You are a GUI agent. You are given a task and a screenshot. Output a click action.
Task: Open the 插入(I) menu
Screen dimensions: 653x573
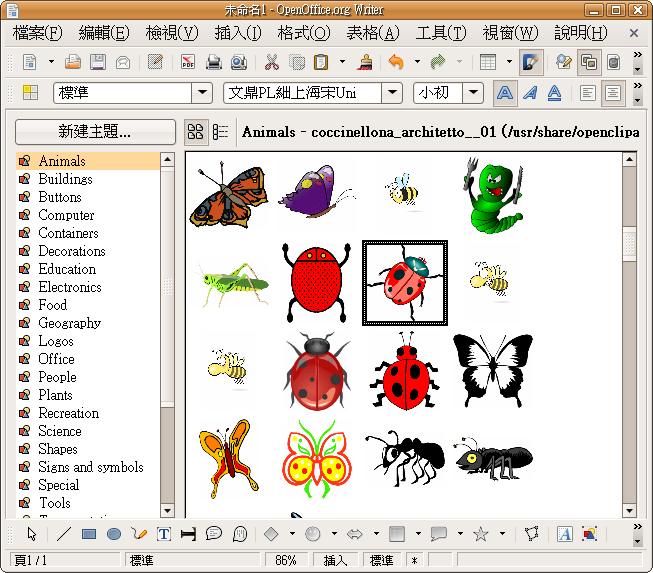(238, 33)
